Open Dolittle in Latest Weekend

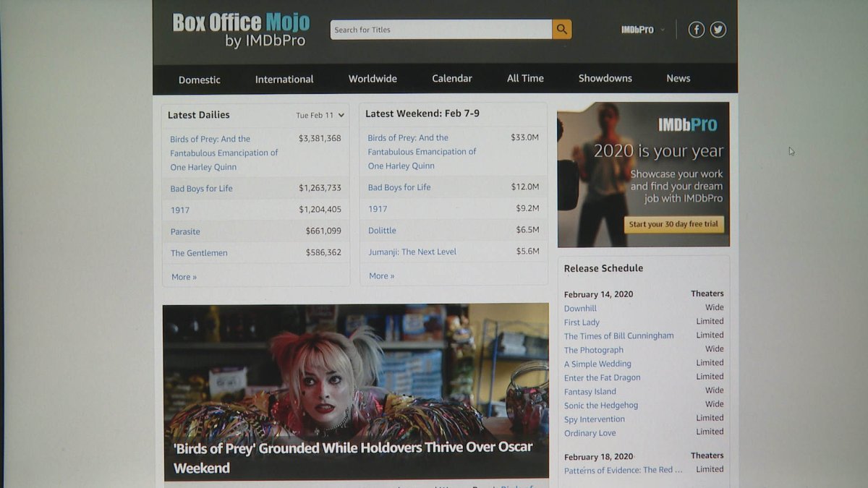point(382,231)
